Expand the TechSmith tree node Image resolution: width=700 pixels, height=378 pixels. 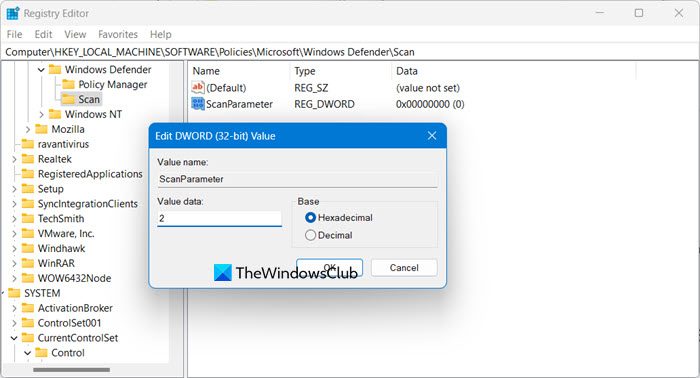pyautogui.click(x=14, y=219)
